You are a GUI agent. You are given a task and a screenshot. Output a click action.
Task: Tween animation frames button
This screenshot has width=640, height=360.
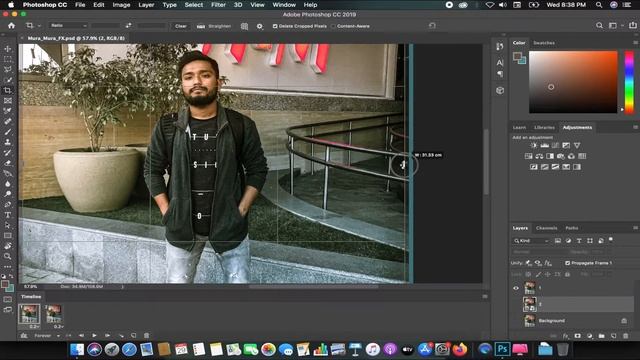point(121,336)
